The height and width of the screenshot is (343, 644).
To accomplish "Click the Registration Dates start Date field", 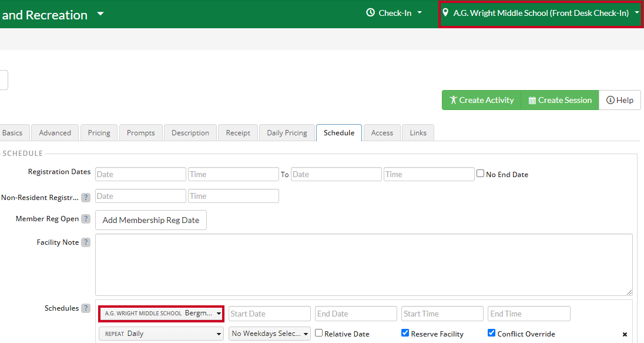I will 140,174.
